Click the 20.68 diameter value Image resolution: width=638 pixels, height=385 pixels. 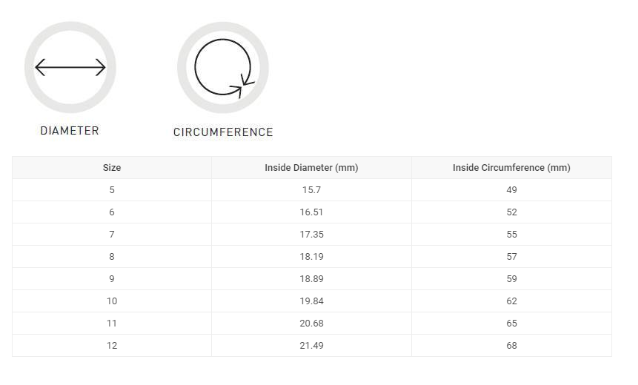(x=311, y=324)
